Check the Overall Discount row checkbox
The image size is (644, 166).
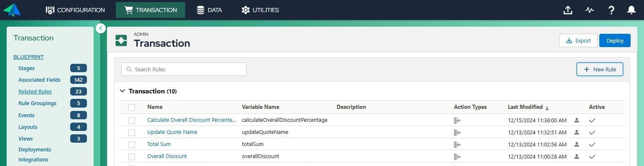click(132, 156)
